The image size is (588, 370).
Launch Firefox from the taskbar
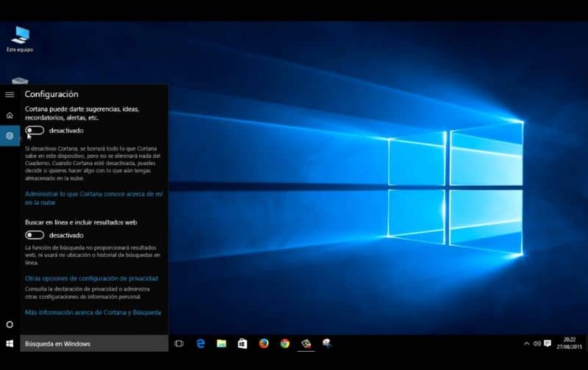pyautogui.click(x=264, y=344)
